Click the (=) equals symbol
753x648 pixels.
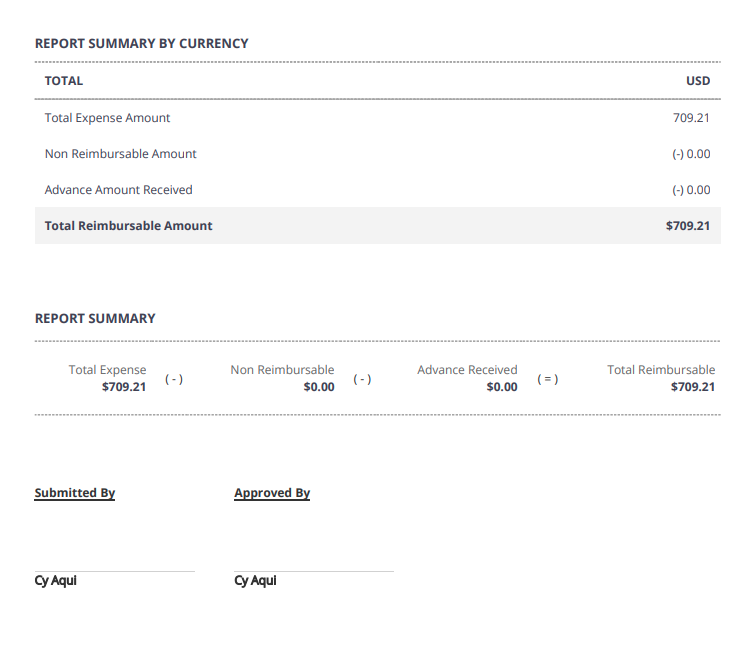tap(548, 379)
